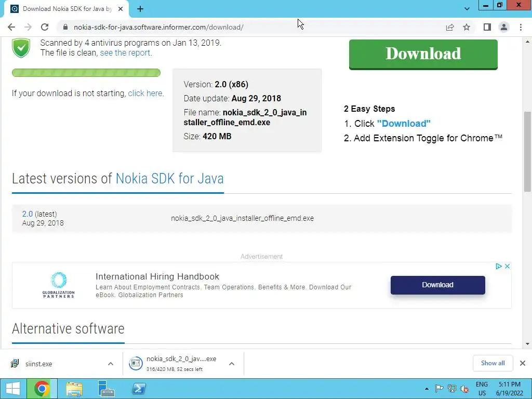Image resolution: width=532 pixels, height=399 pixels.
Task: Click the browser forward arrow
Action: click(28, 27)
